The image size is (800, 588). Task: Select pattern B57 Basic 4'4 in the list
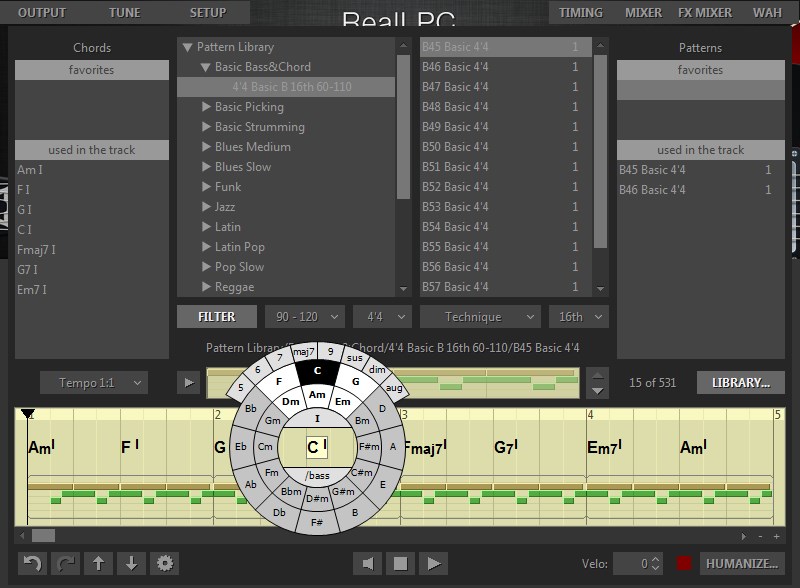point(506,287)
